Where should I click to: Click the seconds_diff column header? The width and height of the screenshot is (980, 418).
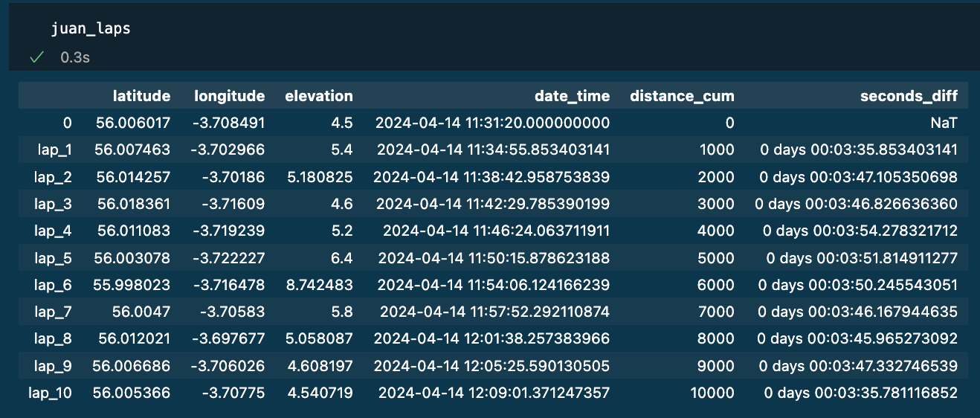click(x=909, y=96)
